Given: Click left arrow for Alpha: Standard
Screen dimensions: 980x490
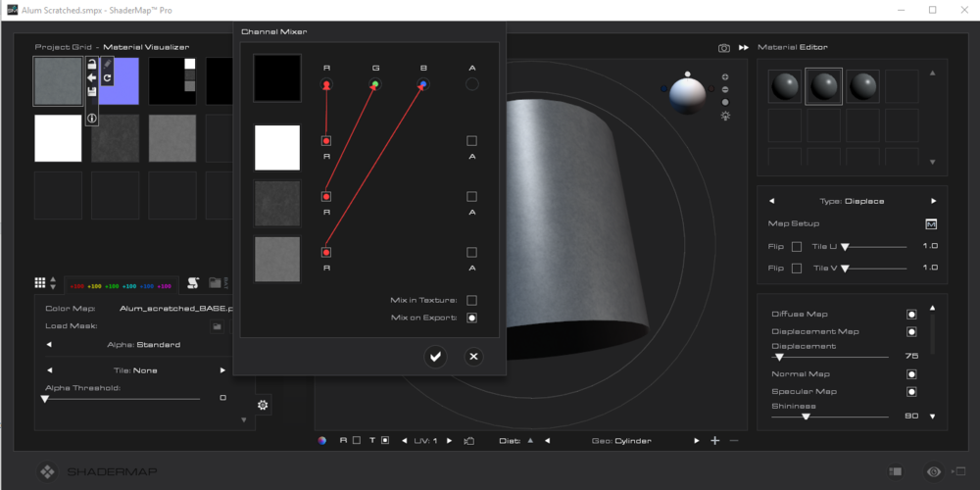Looking at the screenshot, I should (x=49, y=344).
